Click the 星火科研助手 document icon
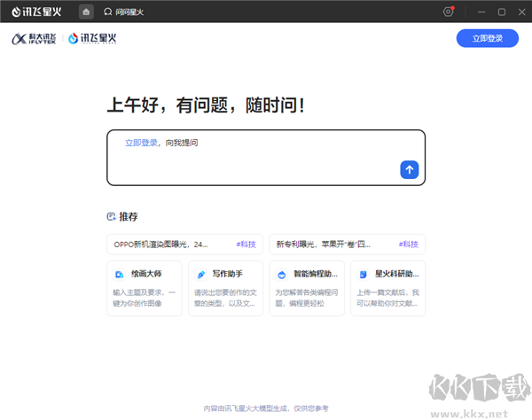532x420 pixels. point(363,274)
